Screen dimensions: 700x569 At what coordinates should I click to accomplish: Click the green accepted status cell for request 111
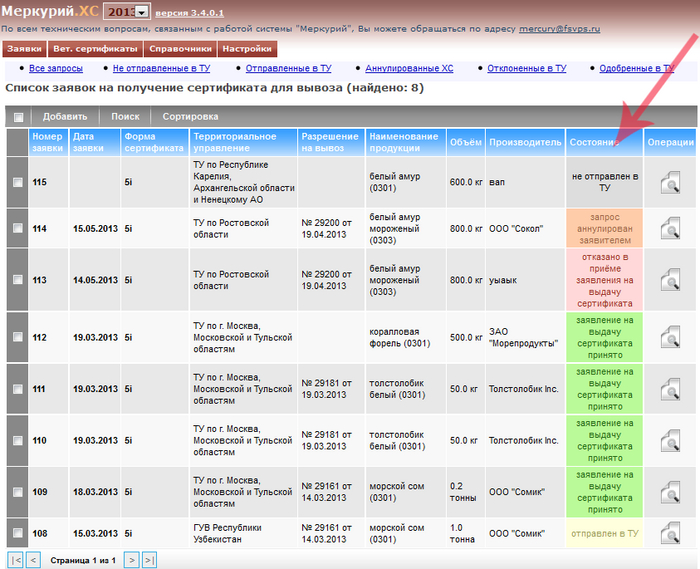pos(604,389)
